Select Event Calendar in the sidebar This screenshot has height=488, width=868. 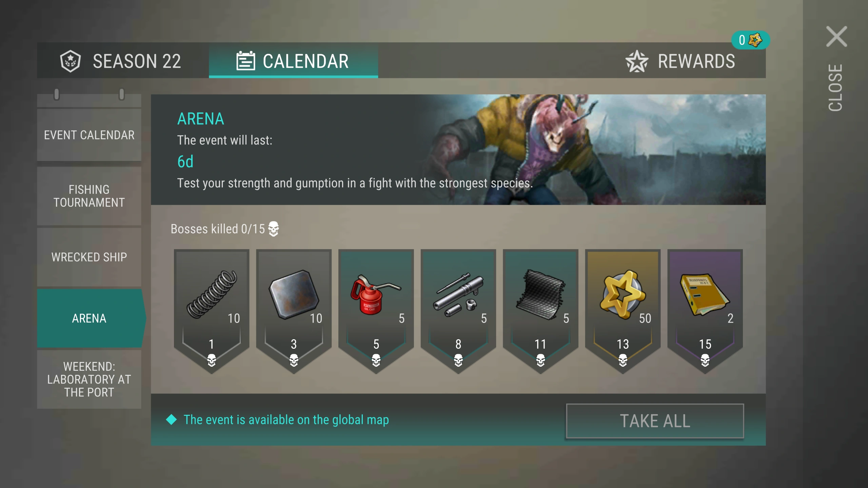89,135
